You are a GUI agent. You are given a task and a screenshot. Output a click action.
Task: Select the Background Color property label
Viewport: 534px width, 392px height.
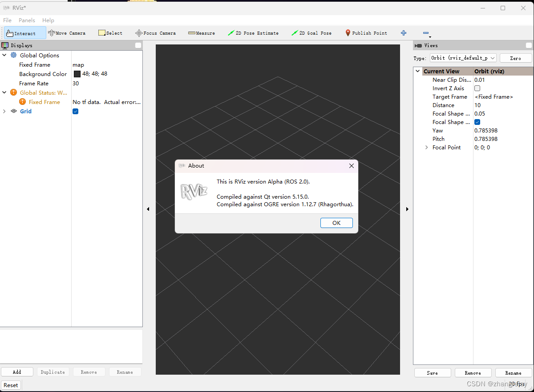tap(43, 74)
